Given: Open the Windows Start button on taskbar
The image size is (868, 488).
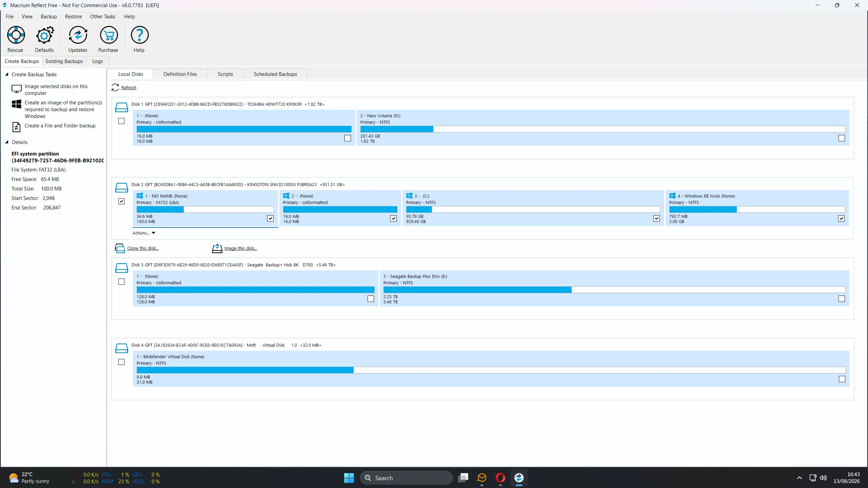Looking at the screenshot, I should coord(349,478).
